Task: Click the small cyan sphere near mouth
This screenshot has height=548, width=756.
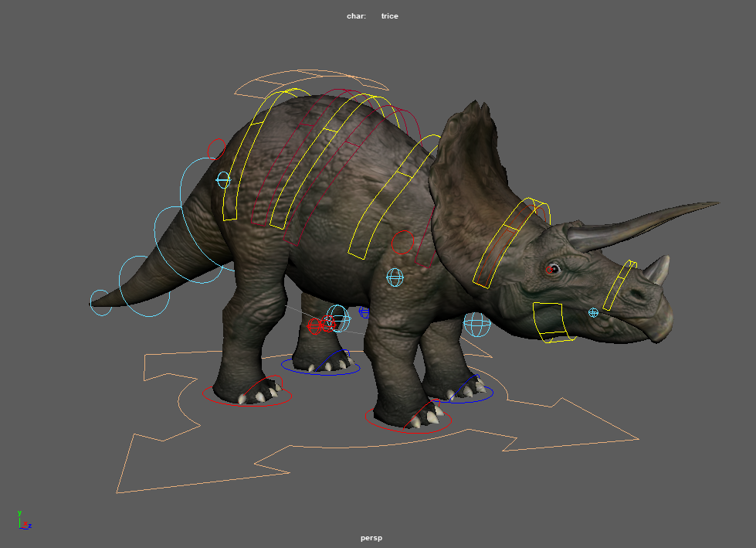Action: click(593, 312)
